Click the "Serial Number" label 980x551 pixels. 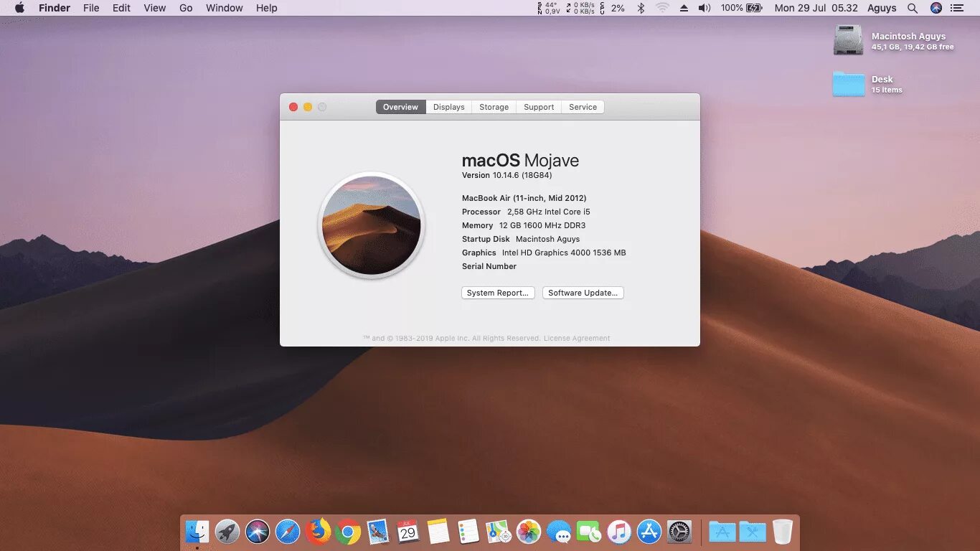pyautogui.click(x=489, y=266)
